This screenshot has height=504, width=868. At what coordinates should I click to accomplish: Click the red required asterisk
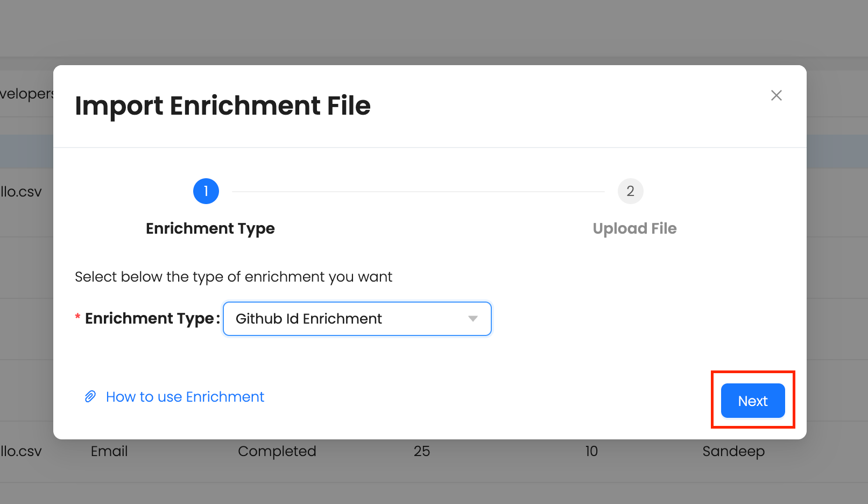78,318
